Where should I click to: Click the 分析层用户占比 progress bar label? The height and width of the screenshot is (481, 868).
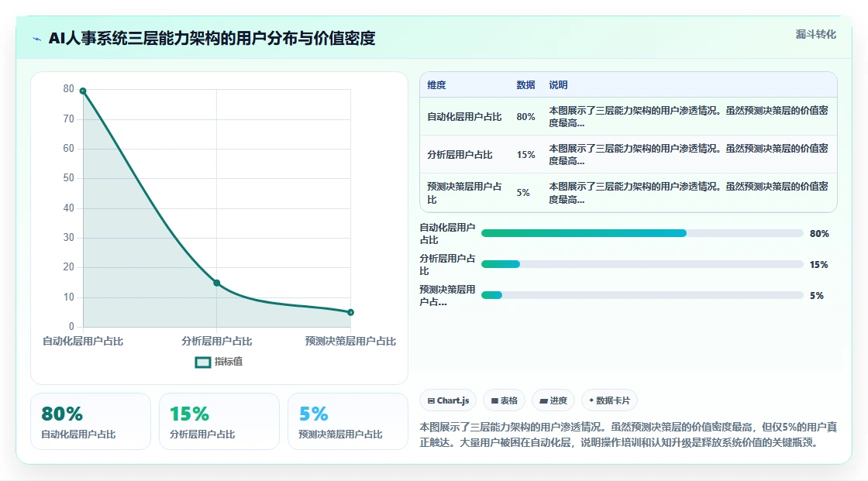coord(447,265)
